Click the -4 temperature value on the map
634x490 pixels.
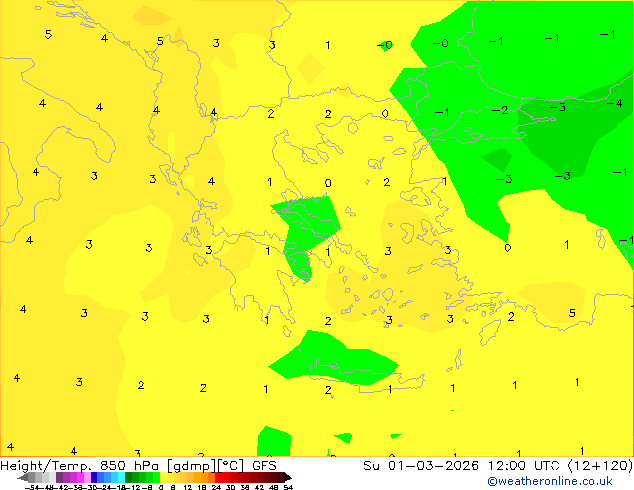(614, 103)
